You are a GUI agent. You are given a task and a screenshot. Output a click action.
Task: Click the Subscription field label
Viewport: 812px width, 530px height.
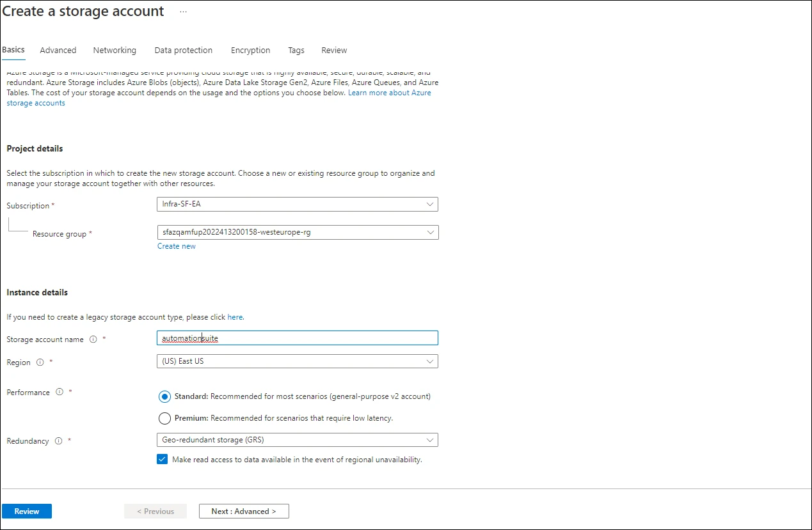28,206
